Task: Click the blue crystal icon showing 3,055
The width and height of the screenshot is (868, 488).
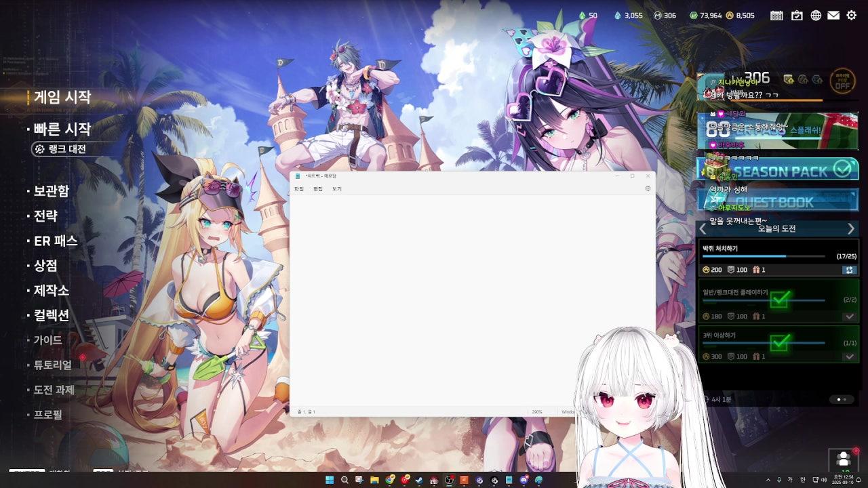Action: click(x=617, y=16)
